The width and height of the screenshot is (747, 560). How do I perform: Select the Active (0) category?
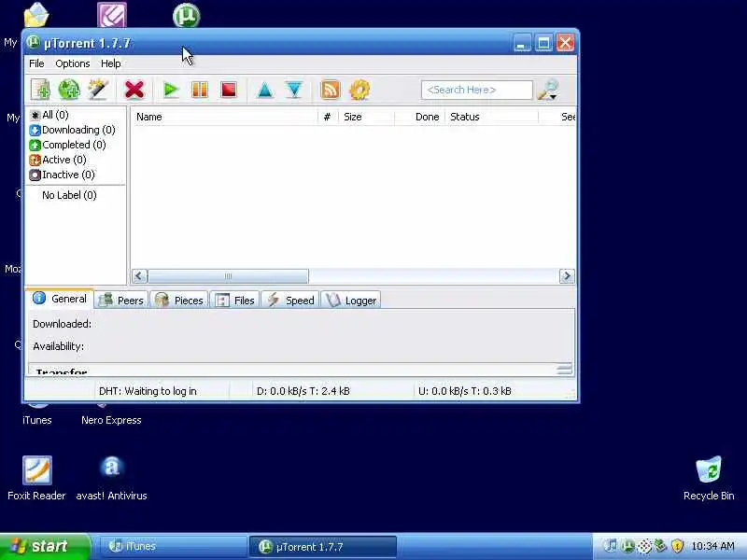point(58,160)
